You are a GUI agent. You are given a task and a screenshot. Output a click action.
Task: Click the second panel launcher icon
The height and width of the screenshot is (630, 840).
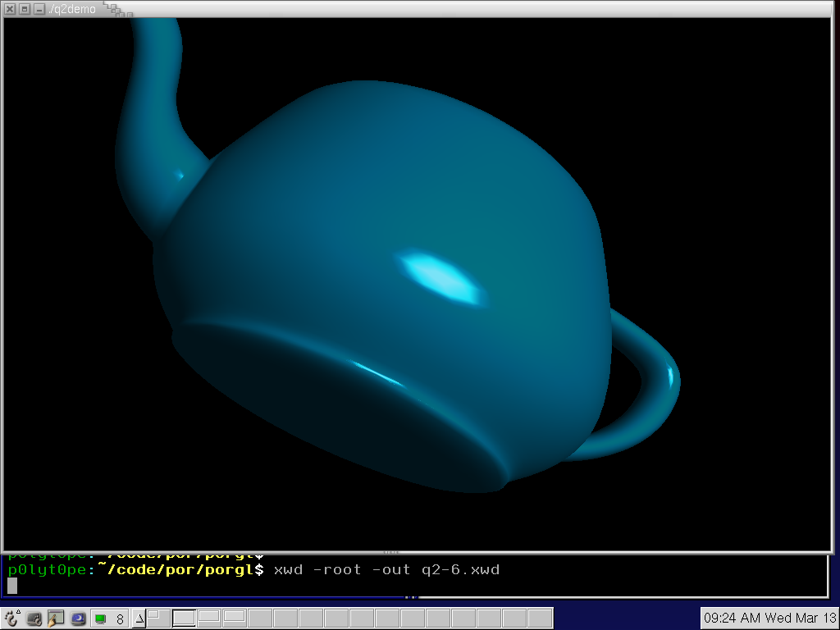click(x=34, y=619)
